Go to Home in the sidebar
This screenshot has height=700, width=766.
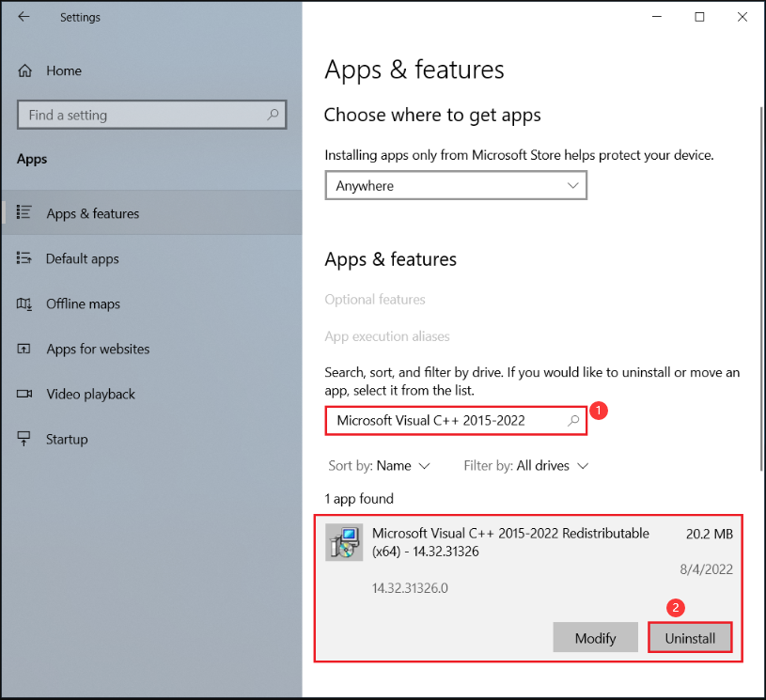[63, 70]
